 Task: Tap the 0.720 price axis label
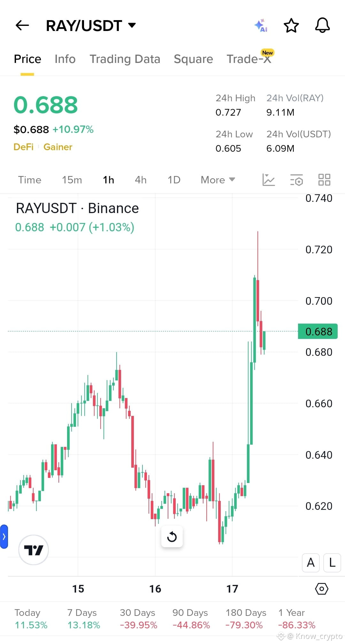pos(319,249)
